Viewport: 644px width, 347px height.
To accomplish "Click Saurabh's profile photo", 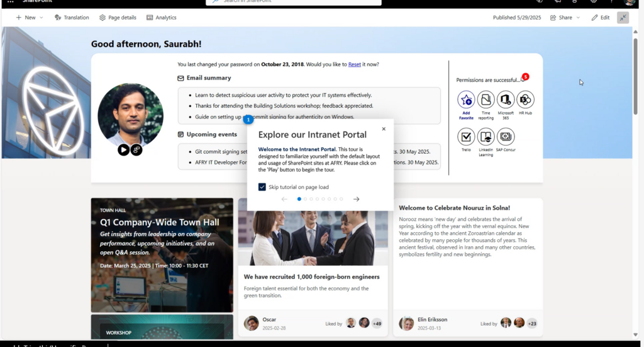I will (130, 116).
